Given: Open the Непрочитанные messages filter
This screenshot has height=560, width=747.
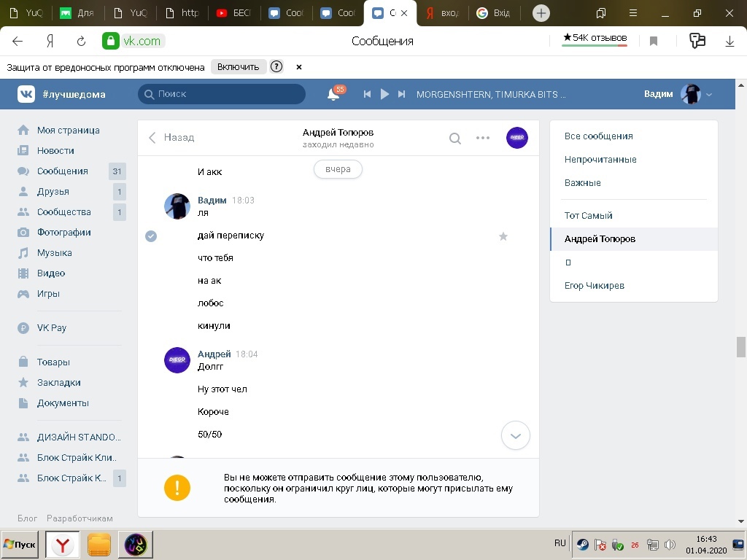Looking at the screenshot, I should [x=600, y=160].
